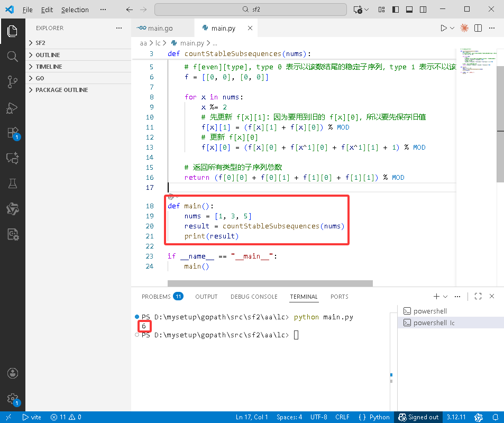Switch to the PROBLEMS panel tab
Image resolution: width=504 pixels, height=423 pixels.
162,296
